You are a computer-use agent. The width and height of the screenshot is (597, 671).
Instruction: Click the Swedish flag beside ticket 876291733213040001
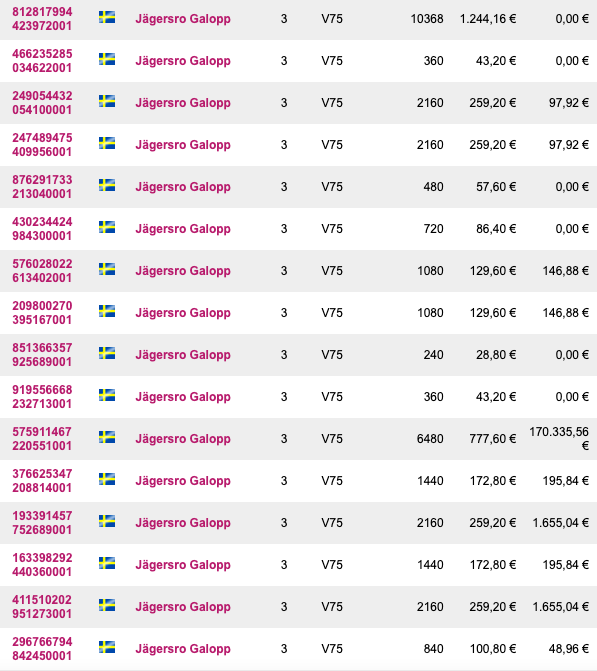click(107, 185)
